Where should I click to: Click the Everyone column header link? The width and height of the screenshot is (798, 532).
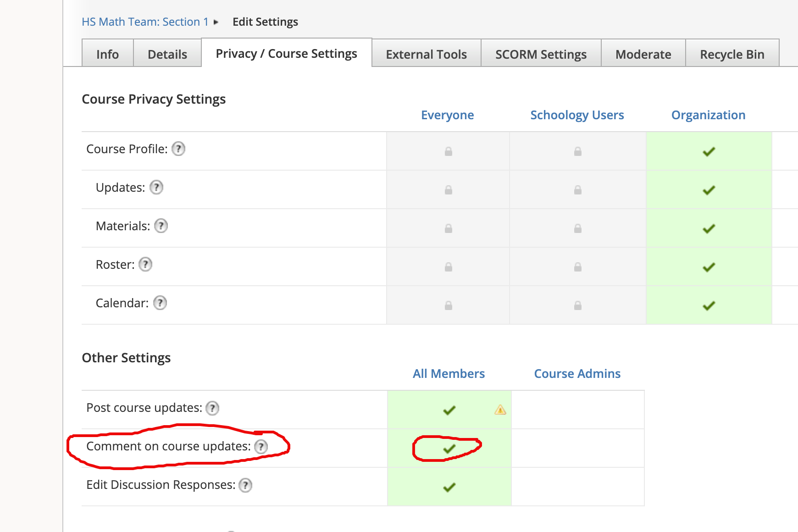pos(448,115)
